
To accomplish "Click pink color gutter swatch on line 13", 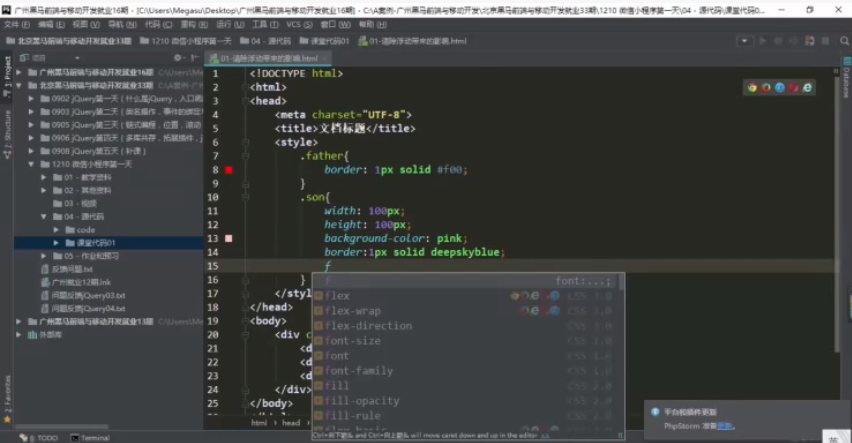I will (x=229, y=239).
